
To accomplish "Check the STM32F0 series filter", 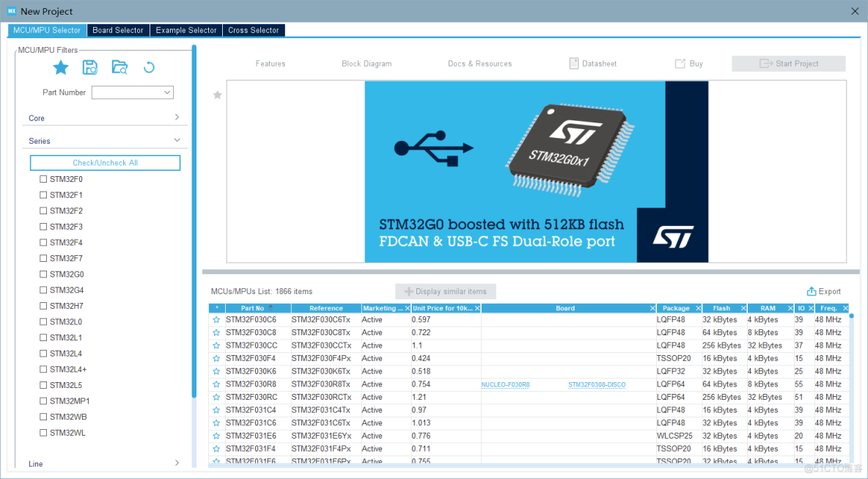I will (x=43, y=178).
